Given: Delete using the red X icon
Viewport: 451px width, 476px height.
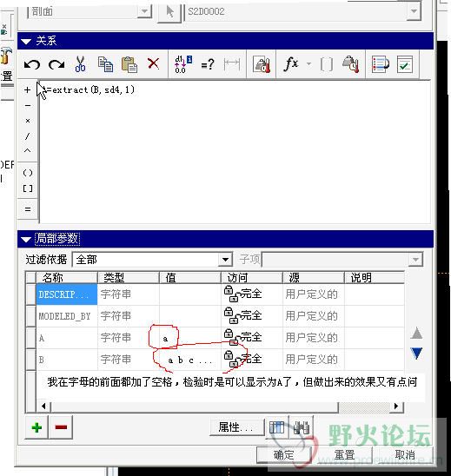Looking at the screenshot, I should [153, 63].
